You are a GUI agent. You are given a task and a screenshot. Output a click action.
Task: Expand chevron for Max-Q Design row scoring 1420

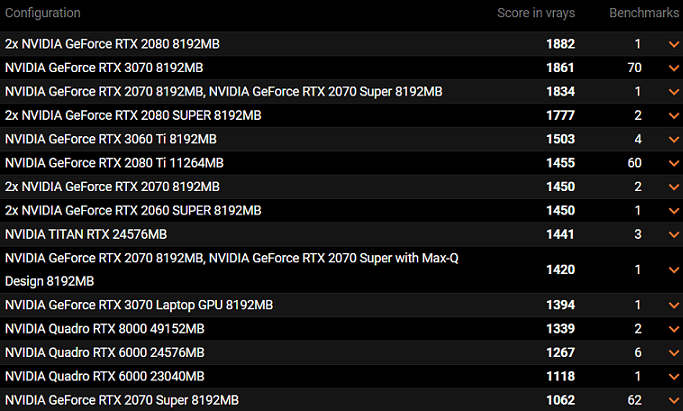(x=673, y=270)
